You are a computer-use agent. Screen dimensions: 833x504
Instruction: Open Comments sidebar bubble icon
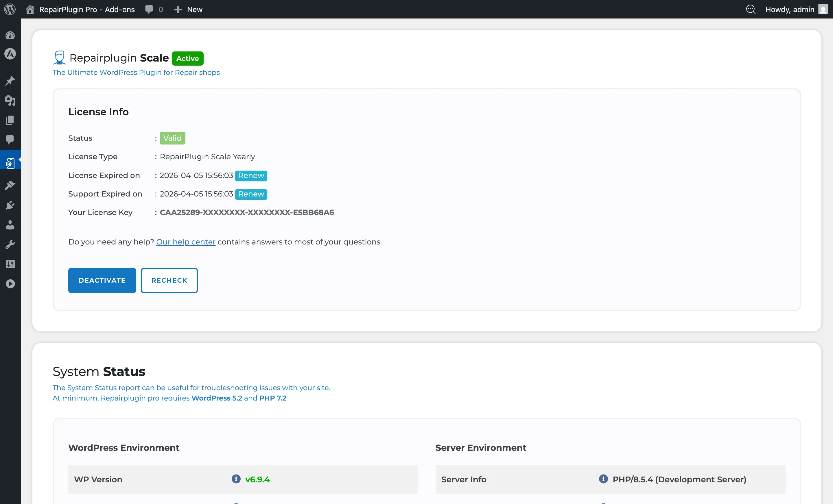pyautogui.click(x=10, y=139)
